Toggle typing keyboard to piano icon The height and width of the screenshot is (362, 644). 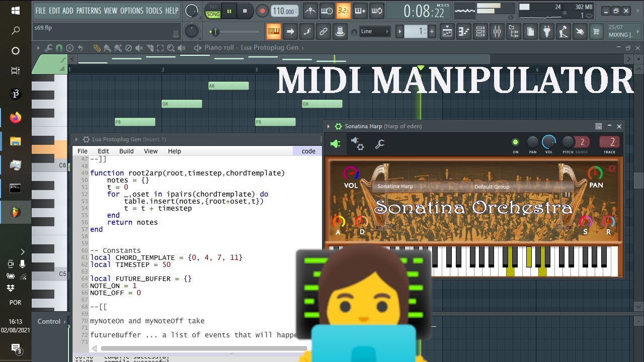(274, 32)
